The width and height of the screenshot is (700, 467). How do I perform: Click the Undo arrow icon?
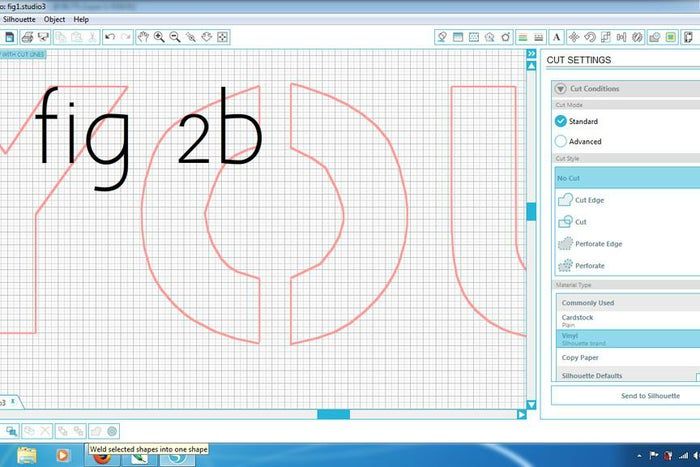coord(110,37)
